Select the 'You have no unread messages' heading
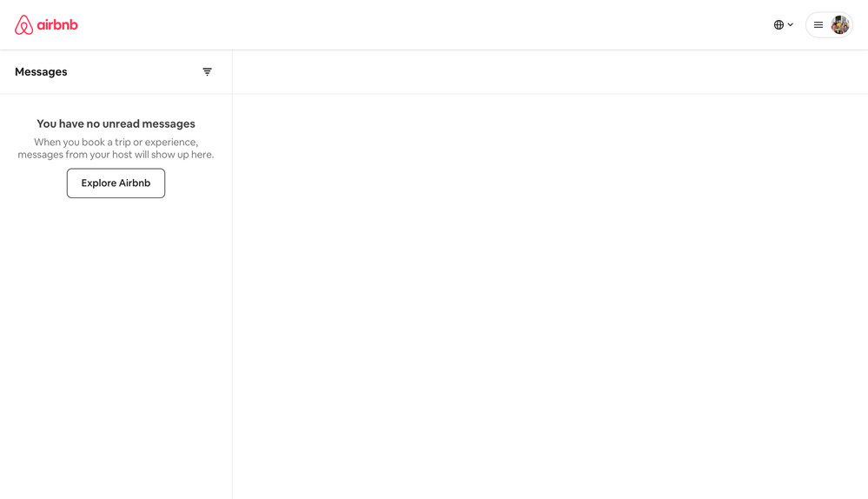Image resolution: width=868 pixels, height=499 pixels. pos(116,124)
